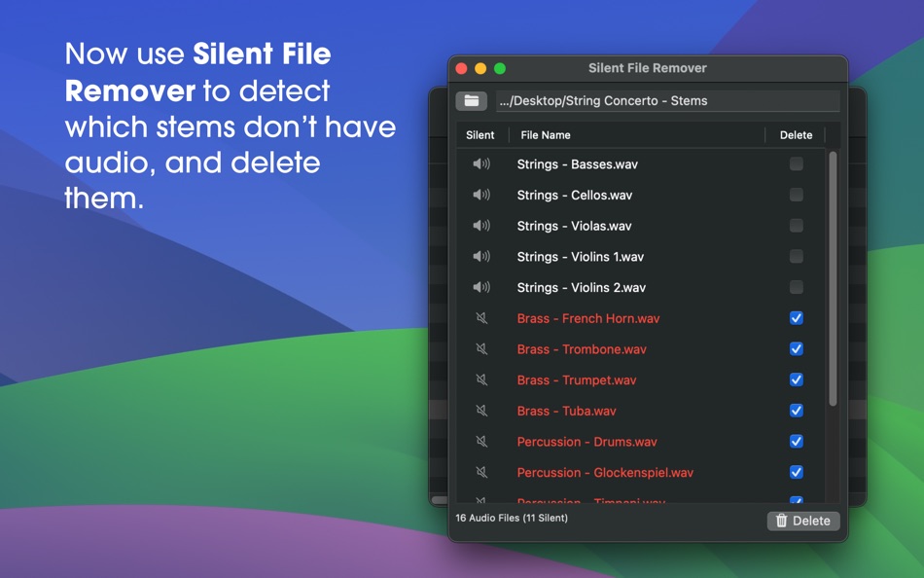
Task: Check Delete box for Strings - Cellos.wav
Action: coord(797,195)
